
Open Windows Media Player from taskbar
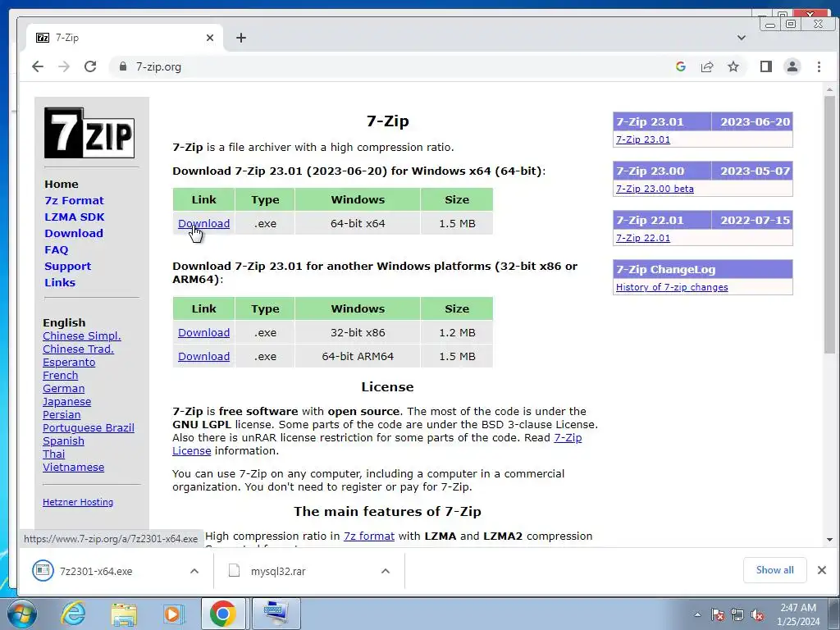(172, 614)
